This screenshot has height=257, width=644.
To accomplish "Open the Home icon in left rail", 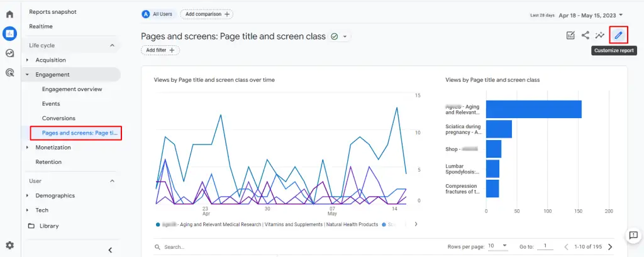I will [x=9, y=14].
